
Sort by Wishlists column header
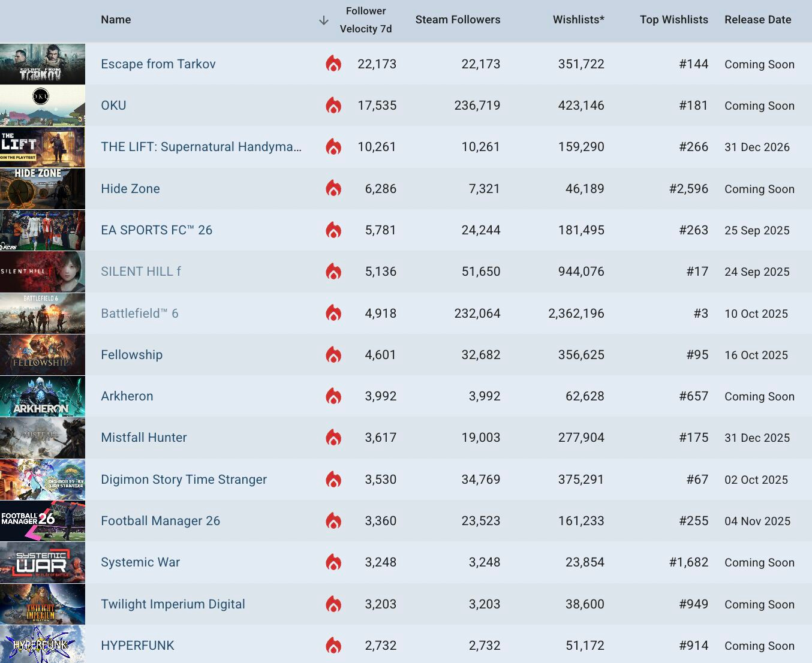(x=579, y=20)
